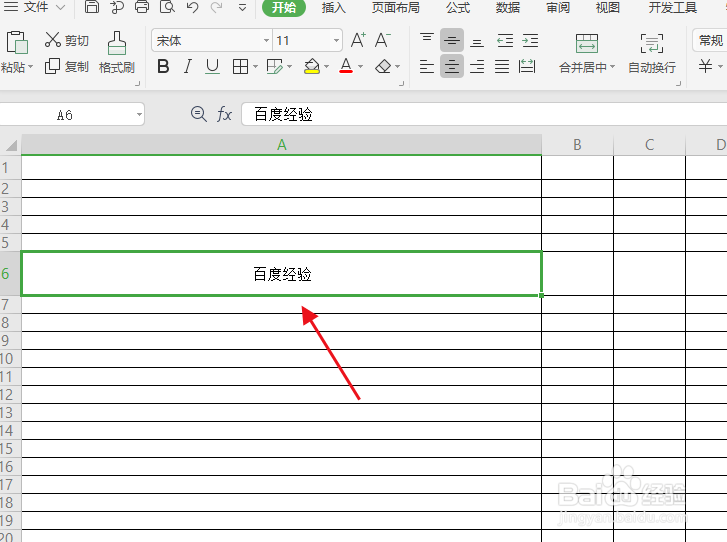Click the Cut (剪切) scissors button

[x=67, y=40]
